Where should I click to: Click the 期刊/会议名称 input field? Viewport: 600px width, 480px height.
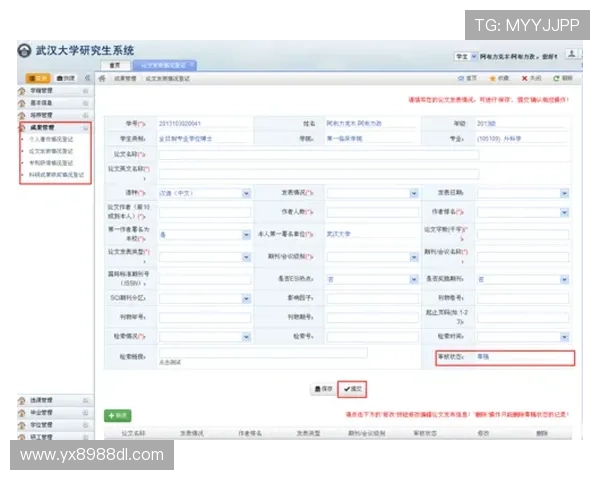pyautogui.click(x=523, y=257)
